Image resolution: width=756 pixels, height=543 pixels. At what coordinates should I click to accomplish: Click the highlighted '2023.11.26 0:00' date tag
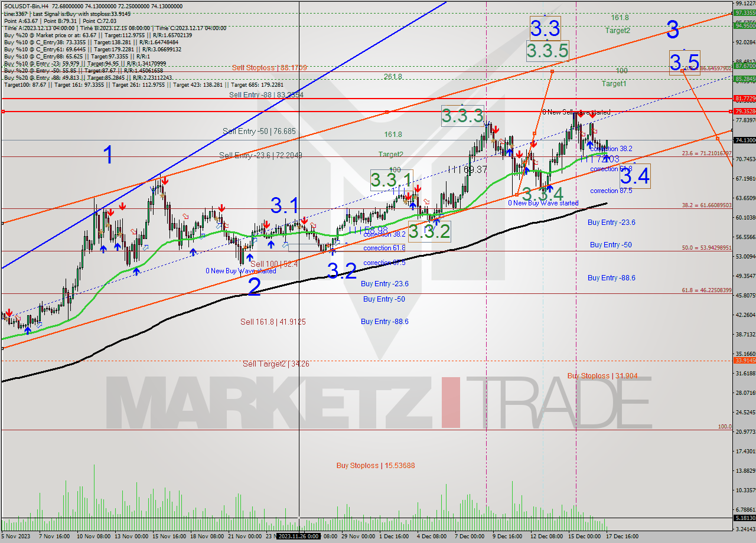click(299, 537)
